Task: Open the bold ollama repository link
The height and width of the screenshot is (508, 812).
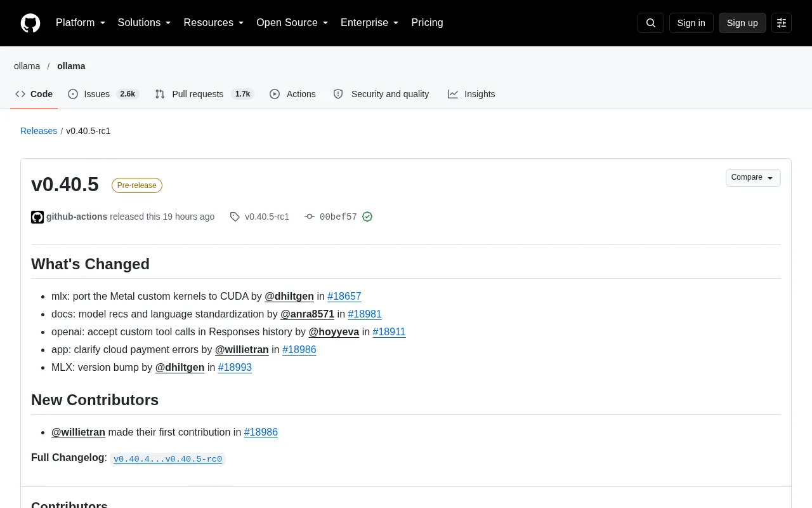Action: click(x=71, y=66)
